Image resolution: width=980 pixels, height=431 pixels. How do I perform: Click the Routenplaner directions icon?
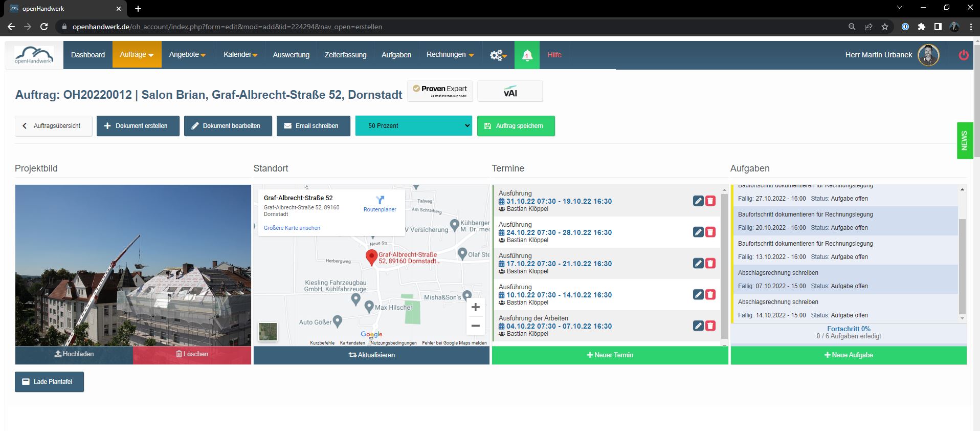[x=380, y=200]
